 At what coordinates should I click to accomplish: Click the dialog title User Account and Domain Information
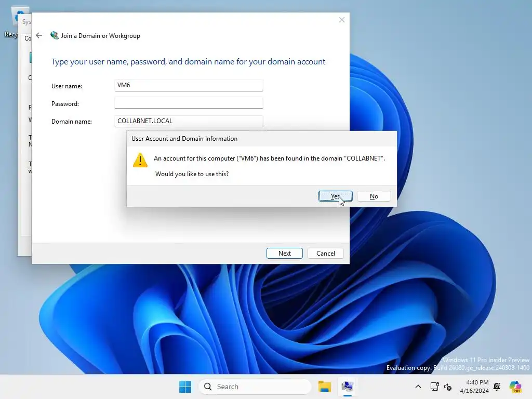pyautogui.click(x=184, y=138)
